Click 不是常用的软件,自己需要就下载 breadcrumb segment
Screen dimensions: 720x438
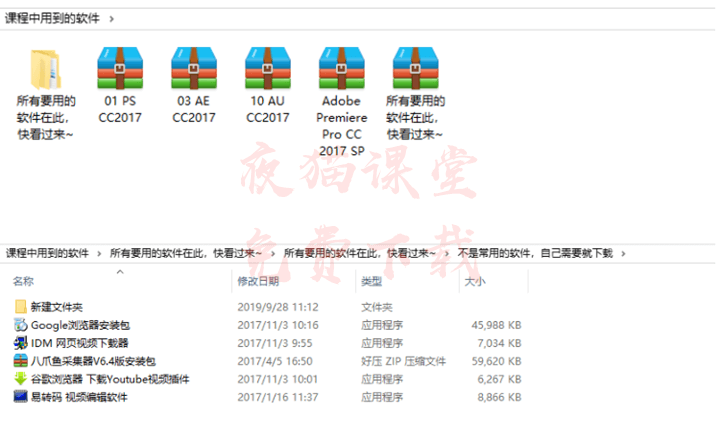point(535,253)
